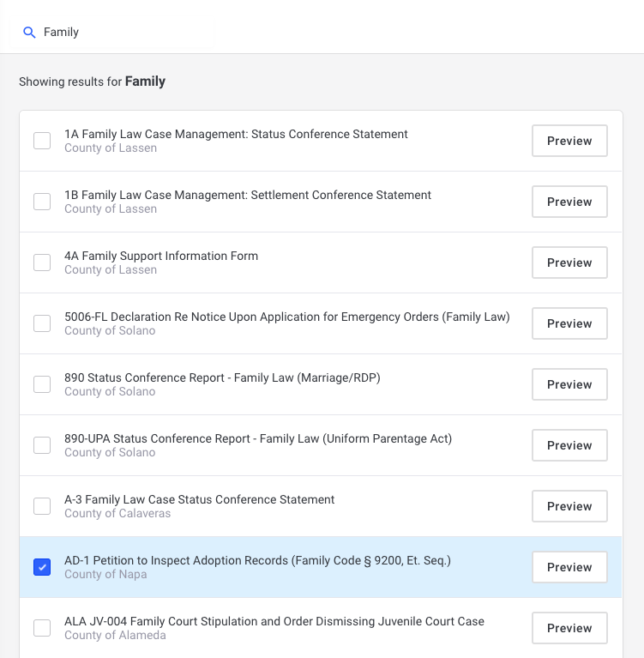Image resolution: width=644 pixels, height=658 pixels.
Task: Check the 890 Status Conference Report Marriage/RDP checkbox
Action: [42, 384]
